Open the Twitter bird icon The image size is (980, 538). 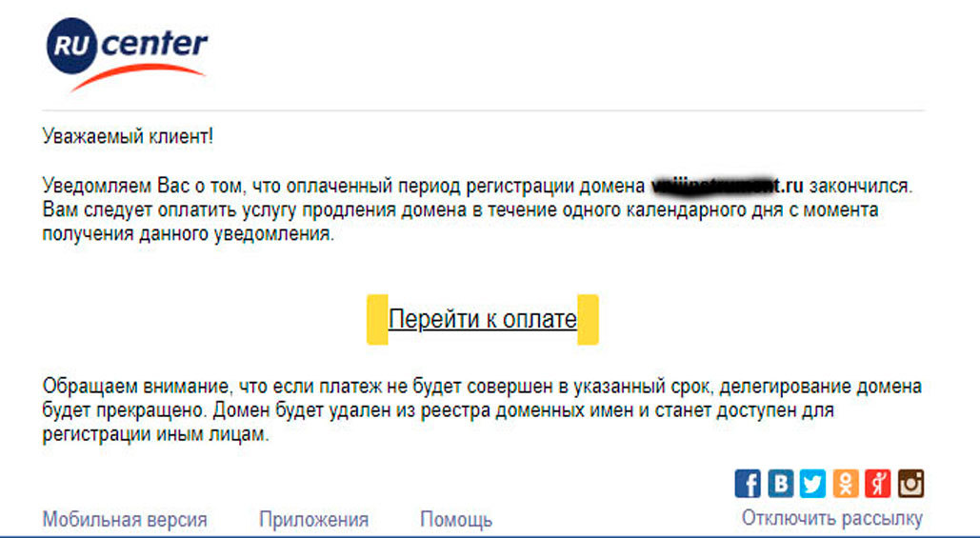813,484
